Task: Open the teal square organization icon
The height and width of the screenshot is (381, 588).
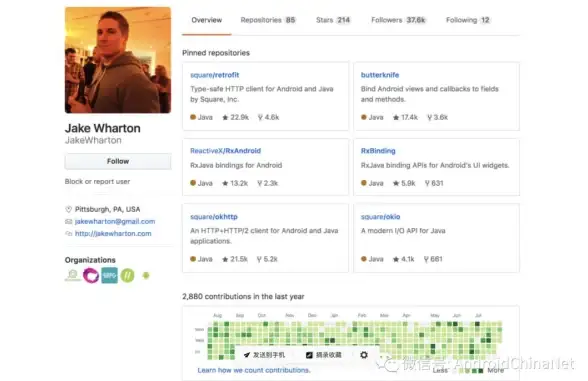Action: (110, 276)
